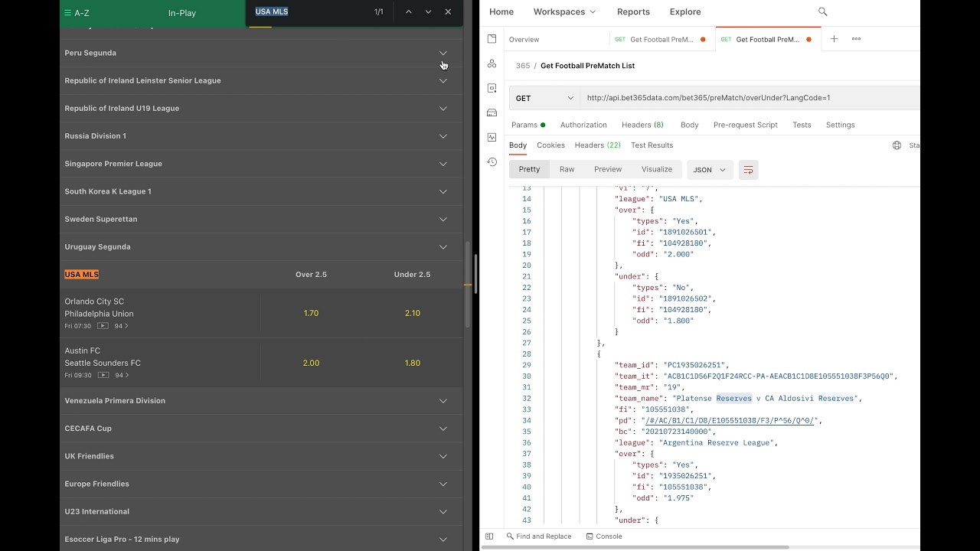
Task: Select Over 2.5 odds 2.00 for Austin FC
Action: [311, 363]
